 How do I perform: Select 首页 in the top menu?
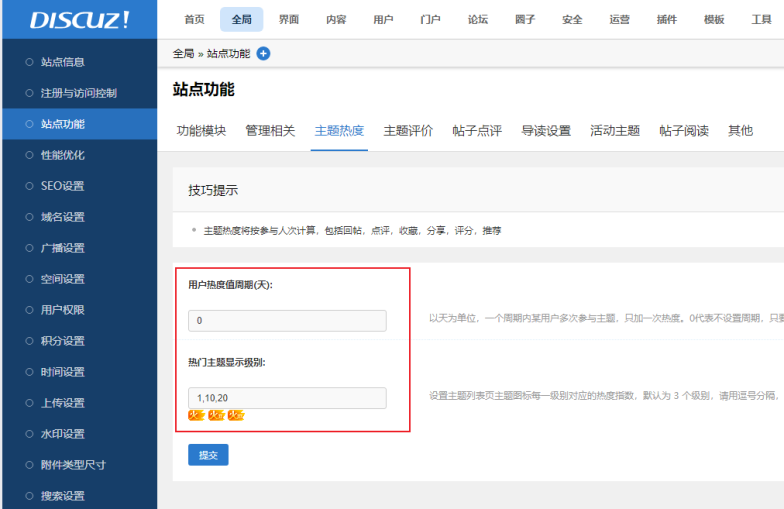(x=195, y=20)
